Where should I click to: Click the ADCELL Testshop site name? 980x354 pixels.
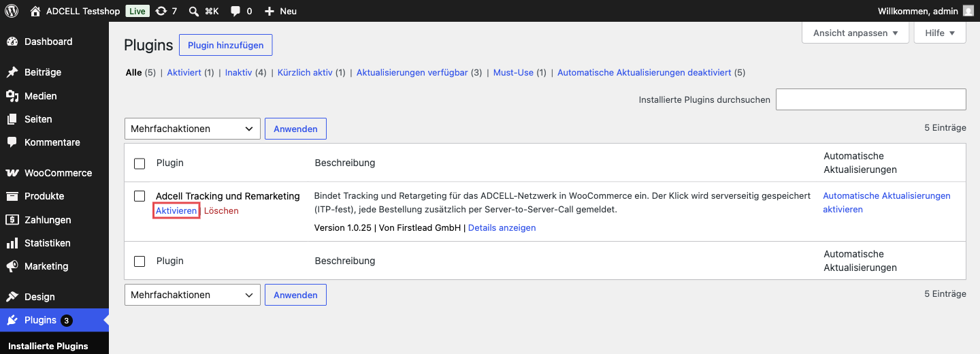tap(83, 11)
